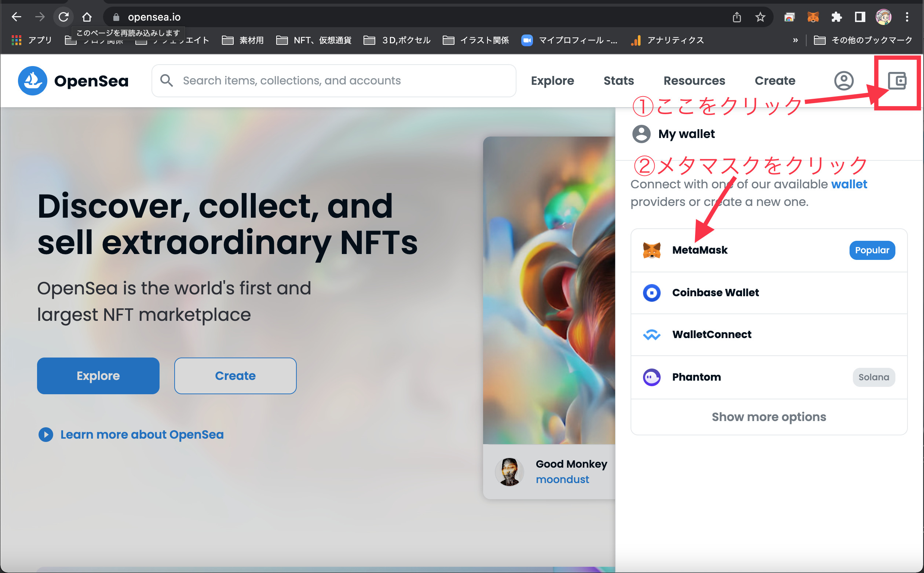Viewport: 924px width, 573px height.
Task: Click the WalletConnect logo icon
Action: click(x=651, y=335)
